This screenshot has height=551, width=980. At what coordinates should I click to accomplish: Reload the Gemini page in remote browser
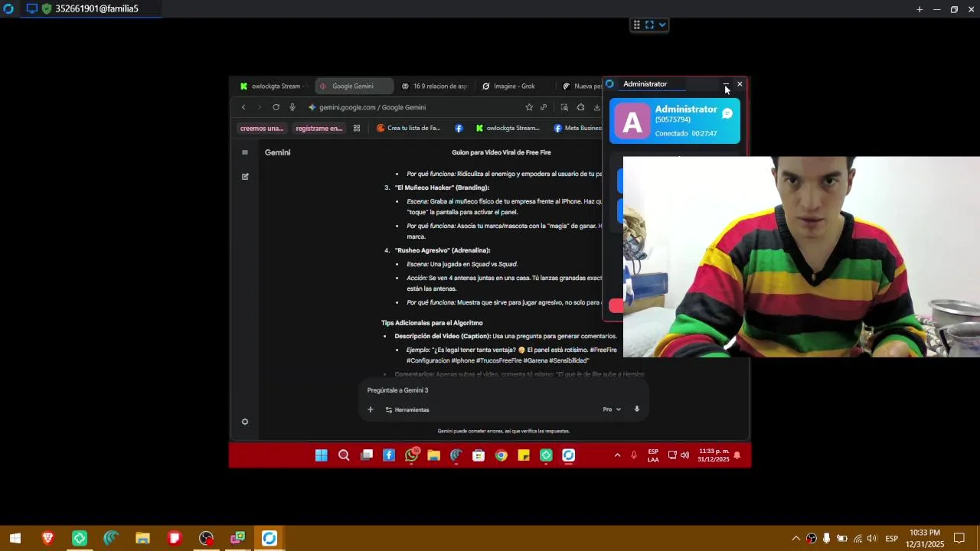coord(276,107)
